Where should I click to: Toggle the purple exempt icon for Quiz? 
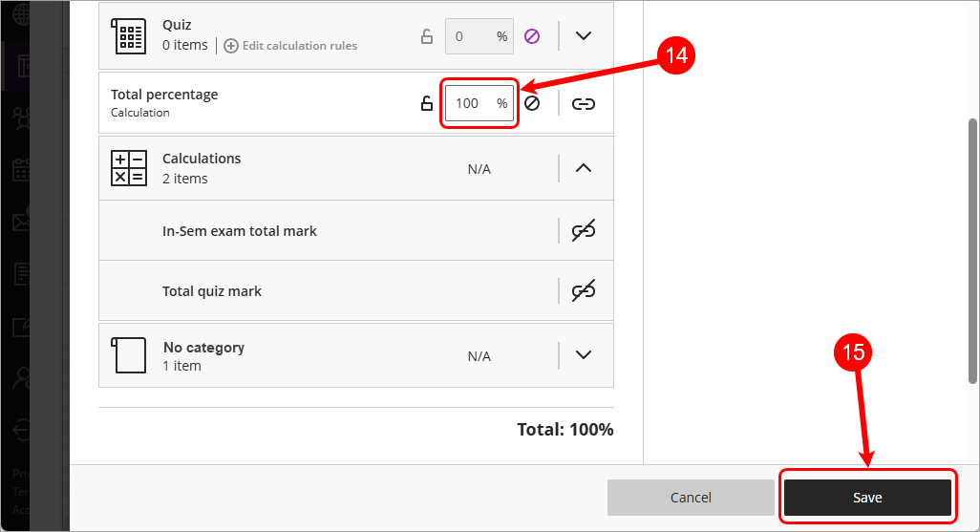tap(532, 36)
